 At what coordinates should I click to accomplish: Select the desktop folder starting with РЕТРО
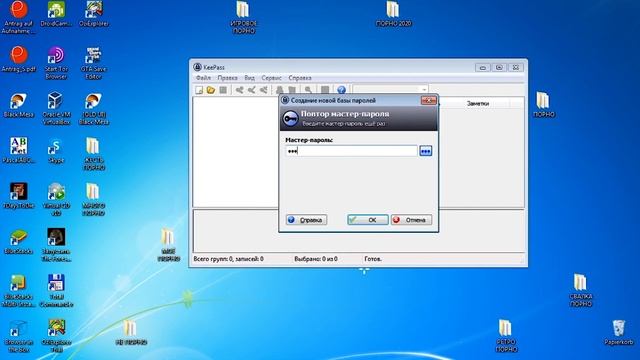[x=507, y=336]
